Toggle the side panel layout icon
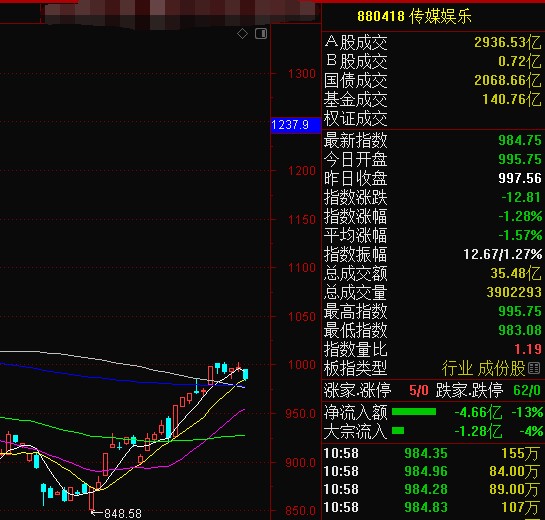The width and height of the screenshot is (545, 520). point(261,34)
